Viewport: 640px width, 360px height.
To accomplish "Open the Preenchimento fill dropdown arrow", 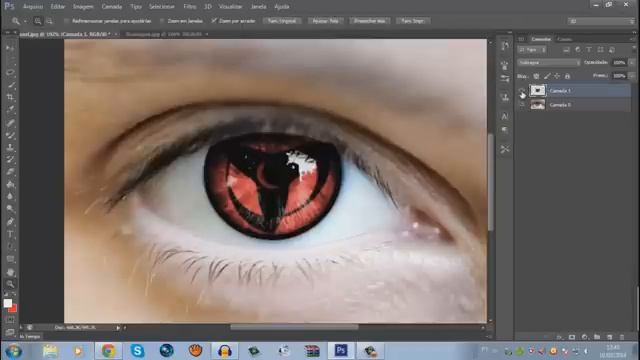I will coord(632,76).
